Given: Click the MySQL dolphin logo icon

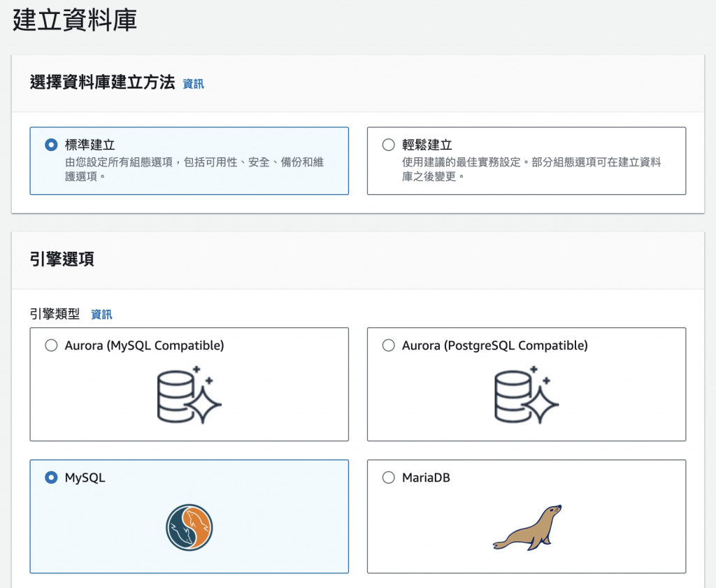Looking at the screenshot, I should (x=189, y=527).
